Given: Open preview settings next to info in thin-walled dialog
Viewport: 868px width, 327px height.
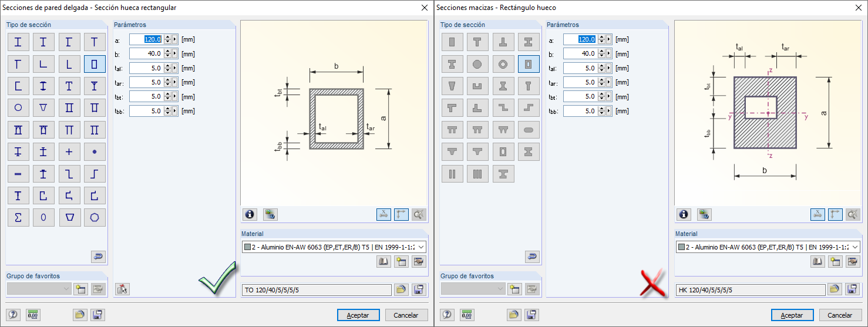Looking at the screenshot, I should point(270,214).
